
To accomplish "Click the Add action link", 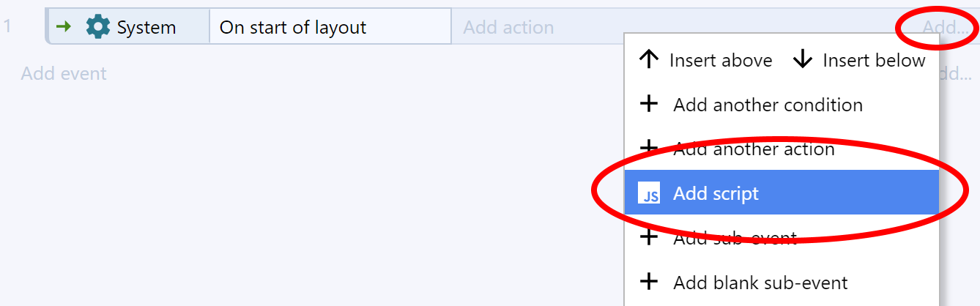I will coord(508,28).
